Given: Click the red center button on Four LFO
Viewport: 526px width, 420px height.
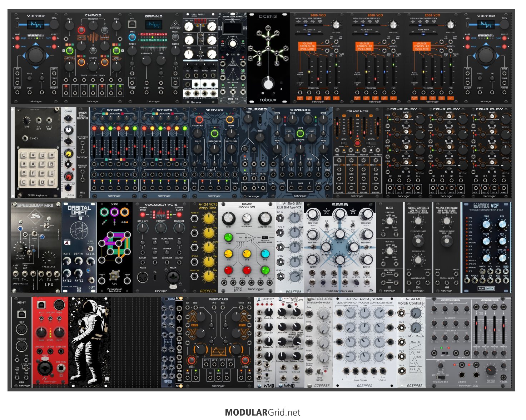Looking at the screenshot, I should 357,143.
